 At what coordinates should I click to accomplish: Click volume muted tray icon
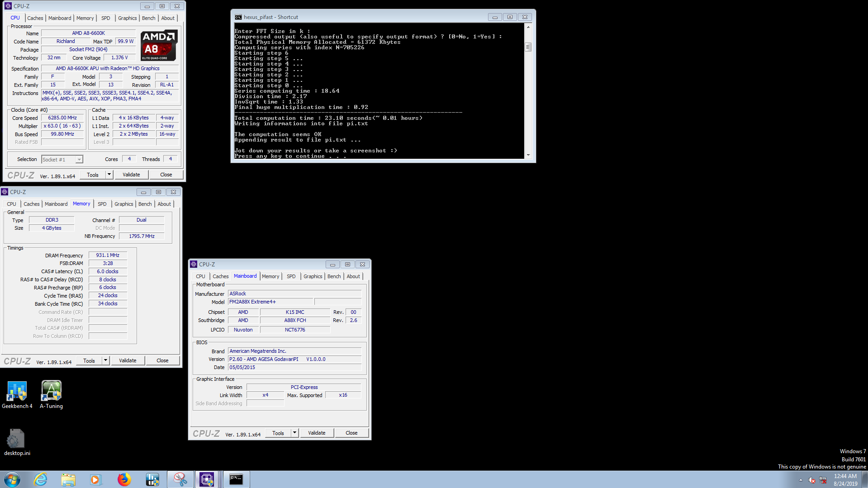(812, 480)
